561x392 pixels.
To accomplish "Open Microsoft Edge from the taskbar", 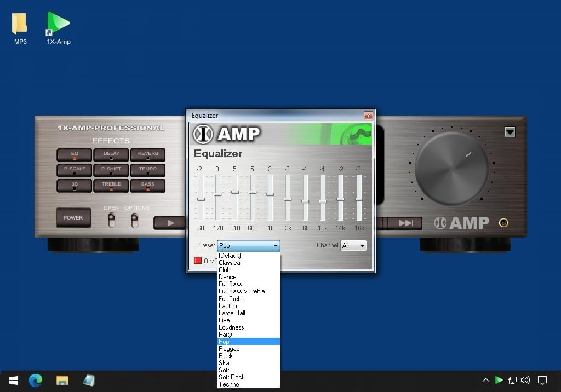I will pos(36,380).
